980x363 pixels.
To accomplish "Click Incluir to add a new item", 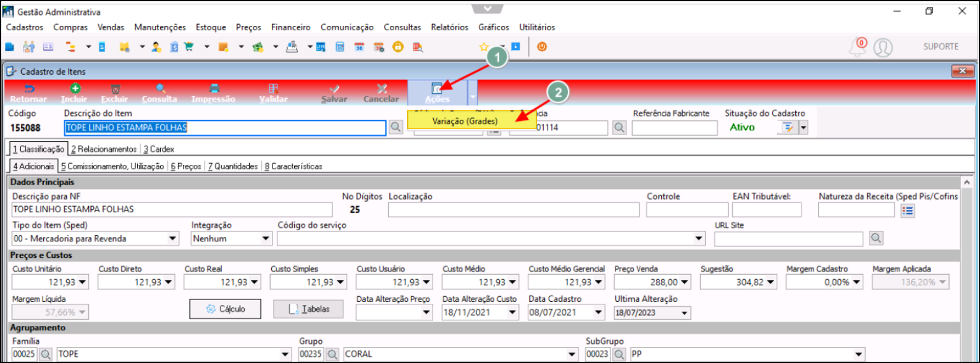I will pyautogui.click(x=74, y=93).
